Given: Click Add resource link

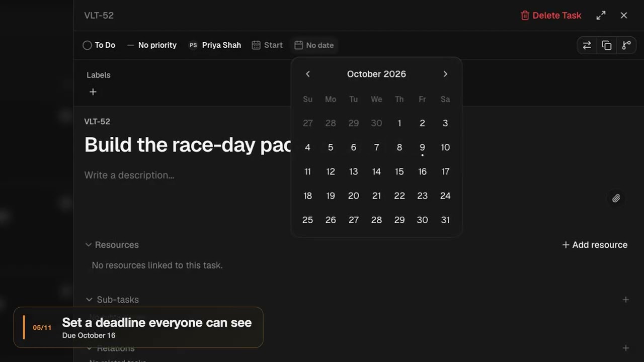Looking at the screenshot, I should [595, 245].
